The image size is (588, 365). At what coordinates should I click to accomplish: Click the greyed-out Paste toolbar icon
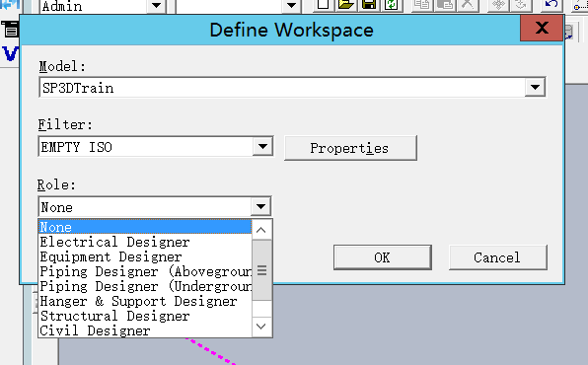445,5
